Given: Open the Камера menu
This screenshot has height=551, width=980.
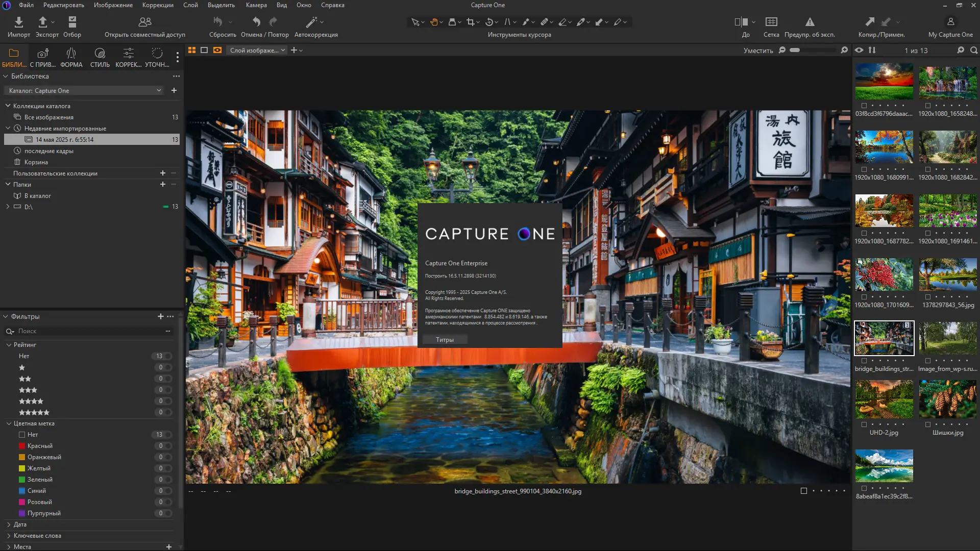Looking at the screenshot, I should (x=256, y=5).
